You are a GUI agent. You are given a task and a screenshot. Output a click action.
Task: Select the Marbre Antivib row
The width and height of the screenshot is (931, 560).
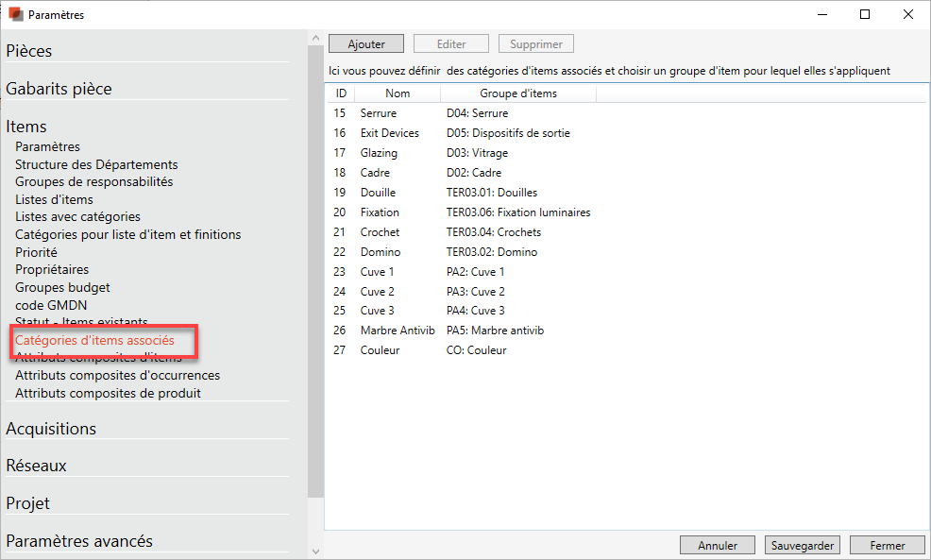[x=397, y=331]
